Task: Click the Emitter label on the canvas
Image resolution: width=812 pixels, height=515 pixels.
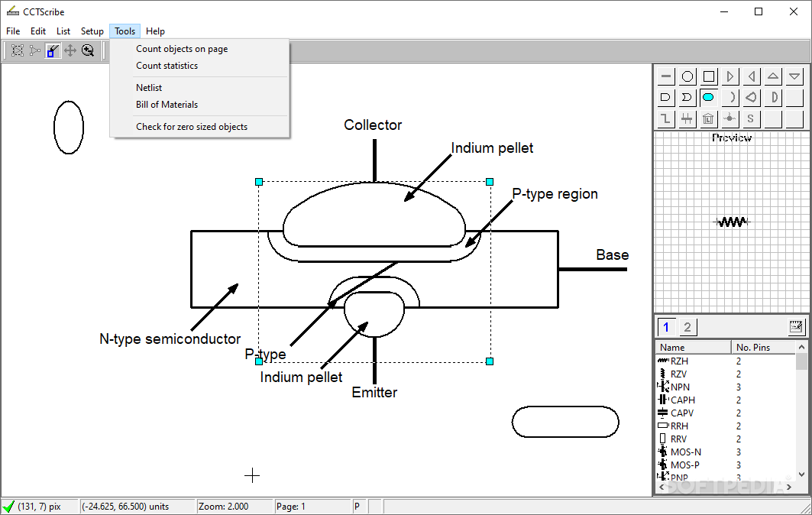Action: coord(374,392)
